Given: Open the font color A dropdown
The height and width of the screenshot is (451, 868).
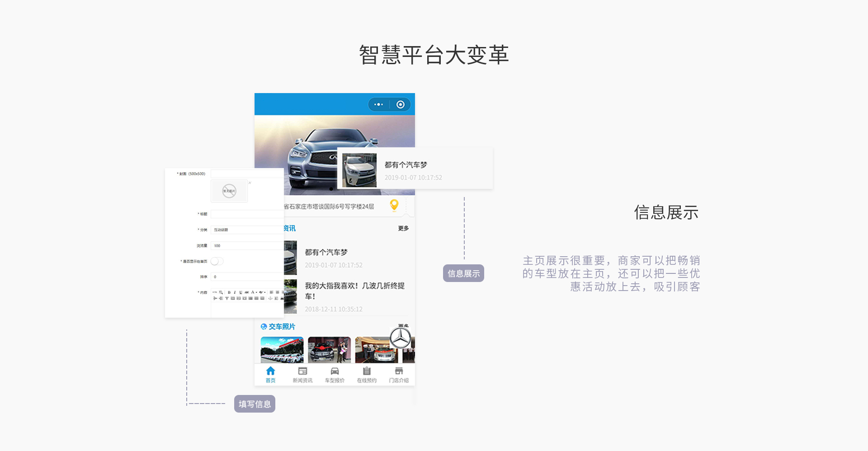Looking at the screenshot, I should click(254, 292).
